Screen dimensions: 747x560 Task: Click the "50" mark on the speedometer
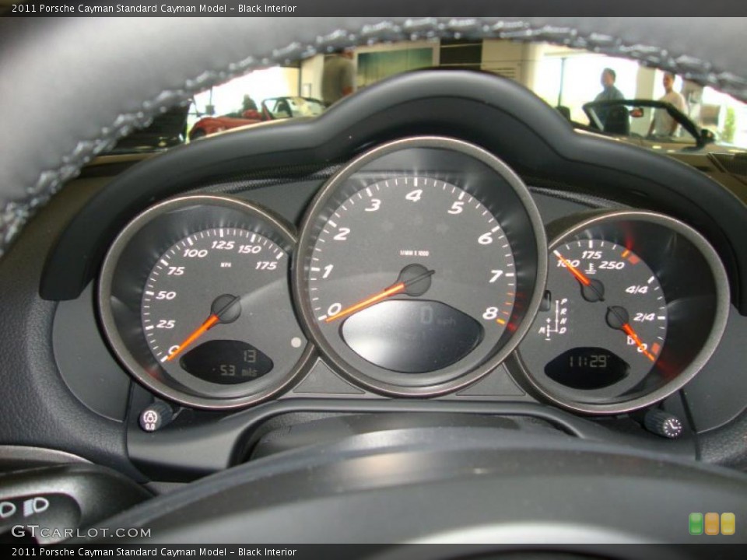click(x=166, y=295)
